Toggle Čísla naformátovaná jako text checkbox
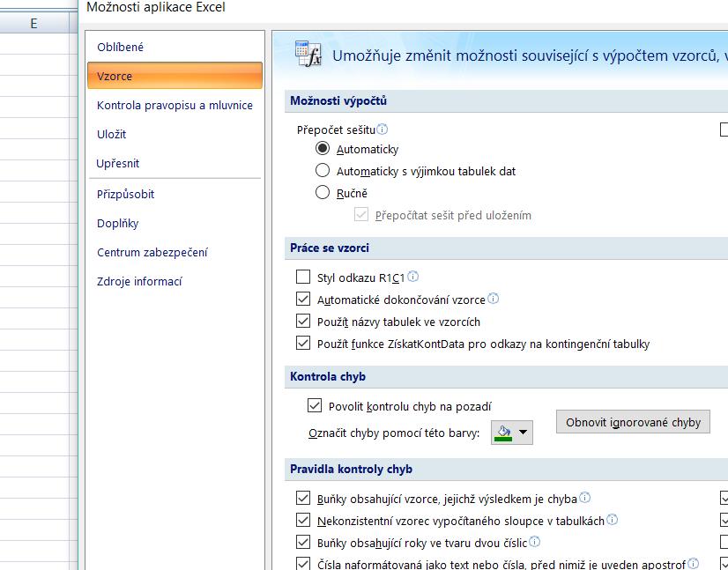The width and height of the screenshot is (728, 570). (303, 564)
